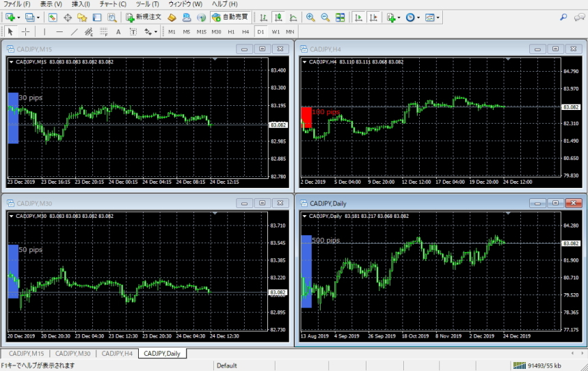588x371 pixels.
Task: Select the text label 'T' tool
Action: [x=133, y=32]
